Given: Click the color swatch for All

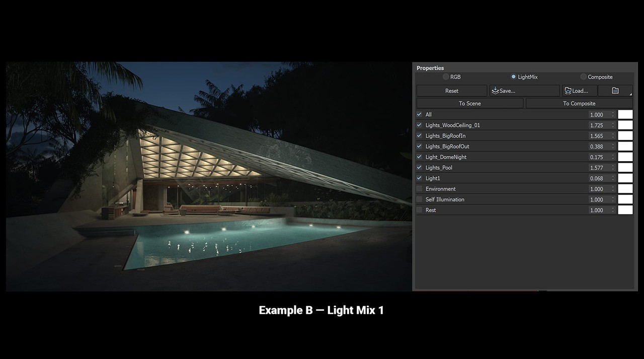Looking at the screenshot, I should [625, 115].
